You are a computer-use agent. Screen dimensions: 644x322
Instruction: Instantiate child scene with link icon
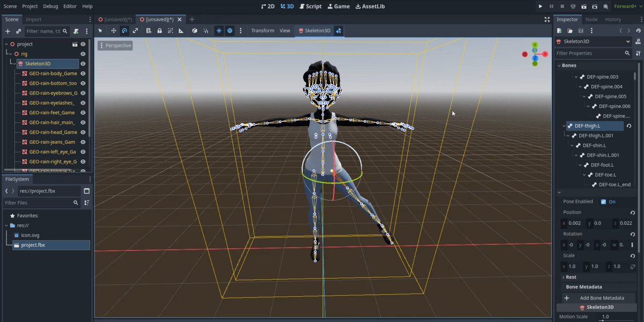(x=18, y=31)
